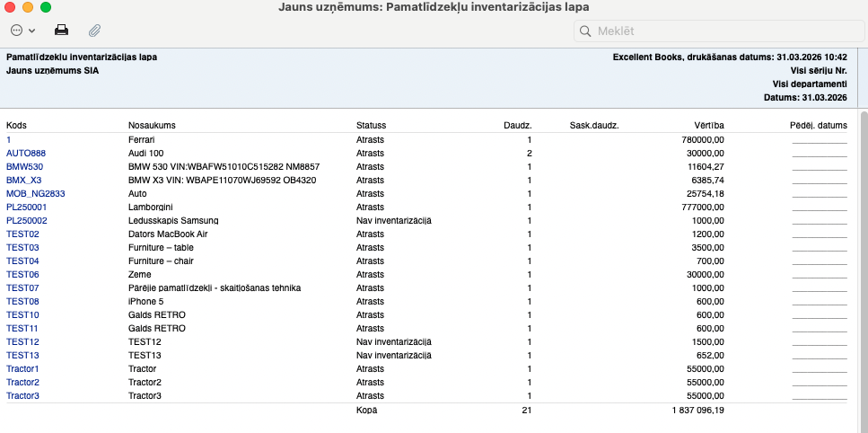Open asset code AUTO888 link
Viewport: 868px width, 433px height.
click(x=25, y=154)
